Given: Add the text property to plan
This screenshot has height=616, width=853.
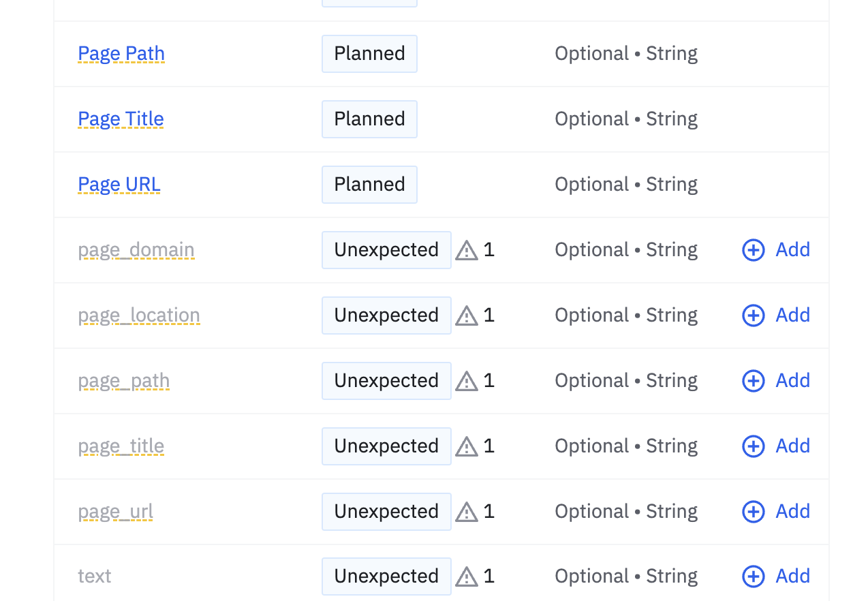Looking at the screenshot, I should (776, 576).
